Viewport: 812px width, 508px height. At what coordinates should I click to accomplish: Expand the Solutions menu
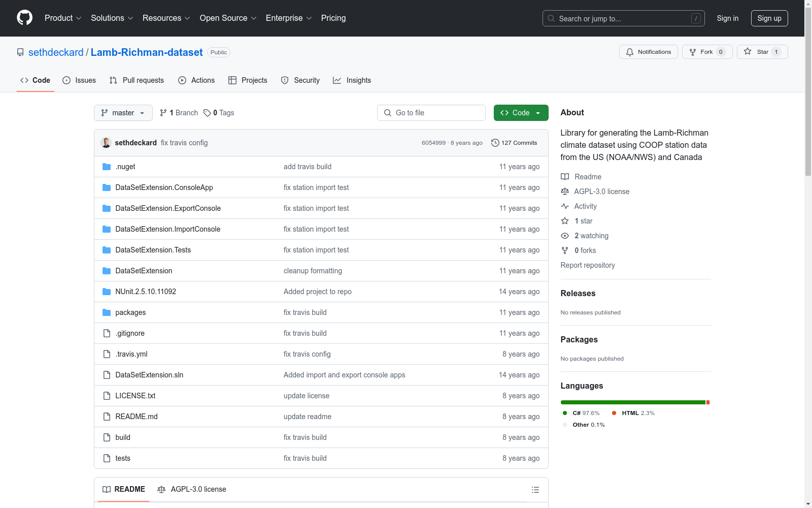112,18
